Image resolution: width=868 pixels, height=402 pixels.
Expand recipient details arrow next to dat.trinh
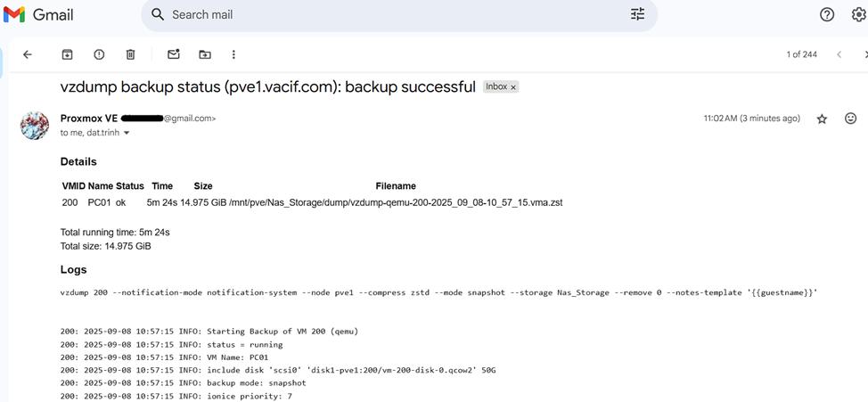pos(127,133)
